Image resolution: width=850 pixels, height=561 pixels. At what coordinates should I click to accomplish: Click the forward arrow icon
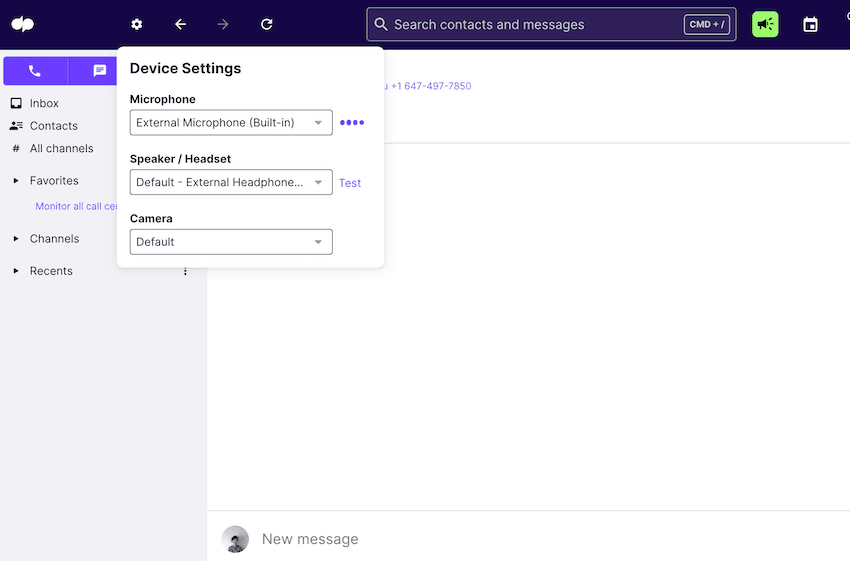[x=223, y=24]
